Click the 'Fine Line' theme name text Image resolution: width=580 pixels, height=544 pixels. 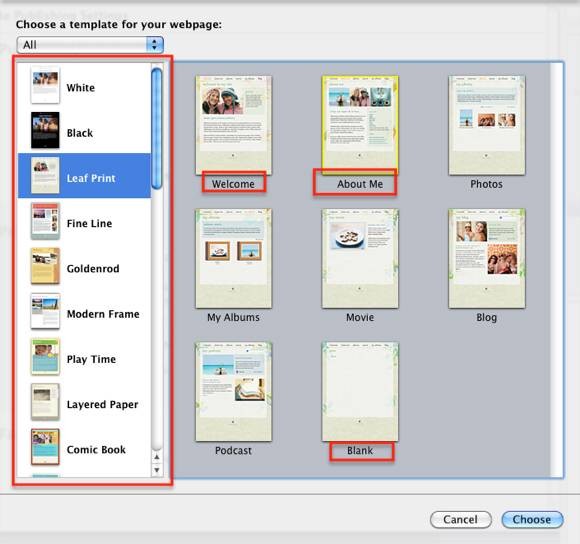89,223
